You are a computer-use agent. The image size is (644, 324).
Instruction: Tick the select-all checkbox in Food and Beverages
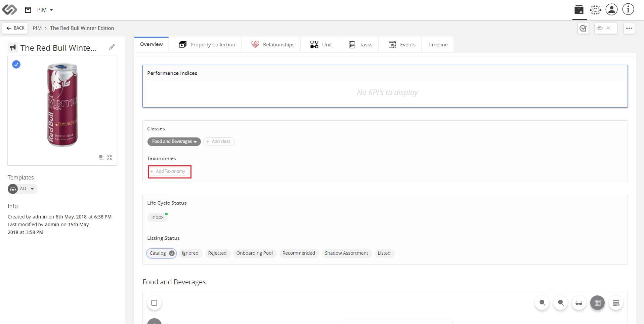tap(154, 303)
